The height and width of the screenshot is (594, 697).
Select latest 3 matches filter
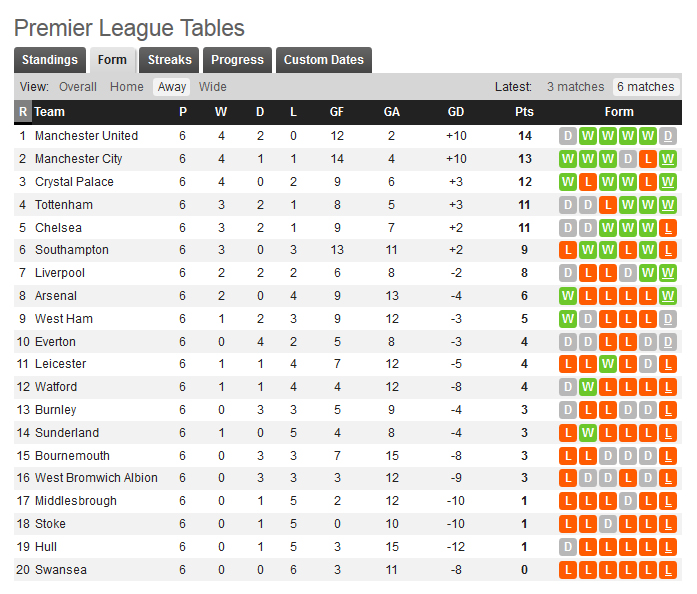click(x=575, y=87)
